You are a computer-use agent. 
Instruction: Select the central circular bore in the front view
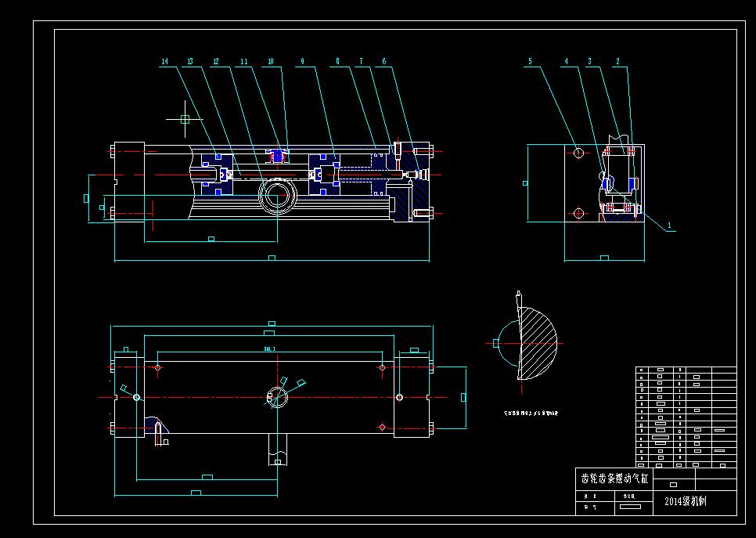coord(278,197)
